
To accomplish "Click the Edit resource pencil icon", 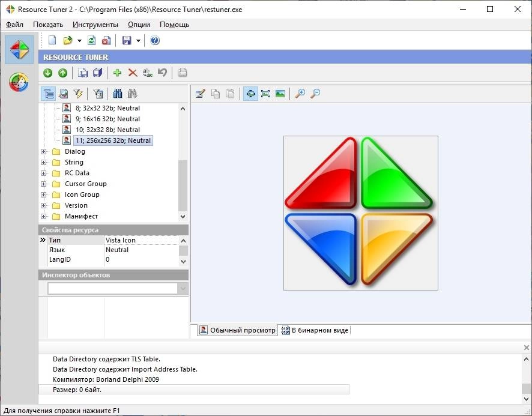I will pos(201,93).
